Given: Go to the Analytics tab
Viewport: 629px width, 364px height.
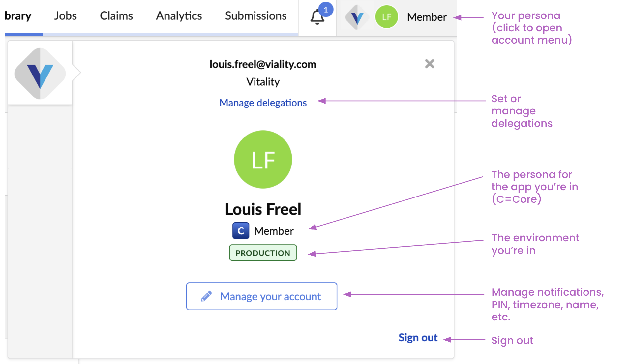Looking at the screenshot, I should pyautogui.click(x=179, y=16).
